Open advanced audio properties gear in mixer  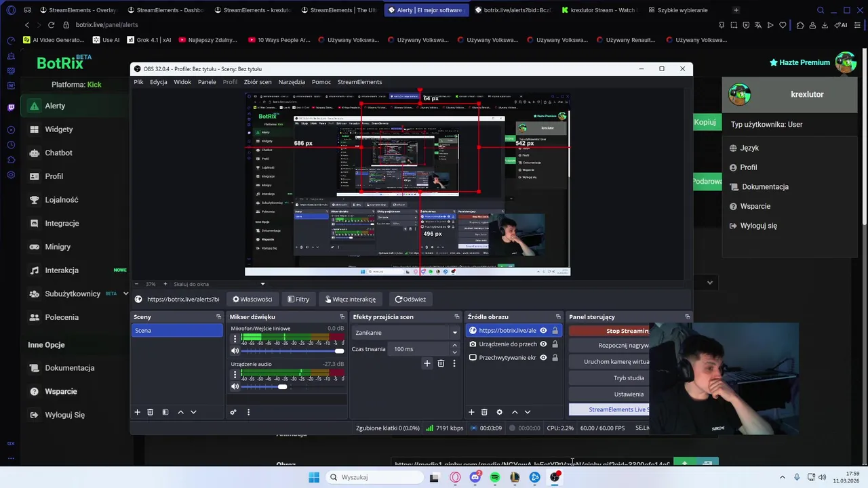tap(233, 412)
